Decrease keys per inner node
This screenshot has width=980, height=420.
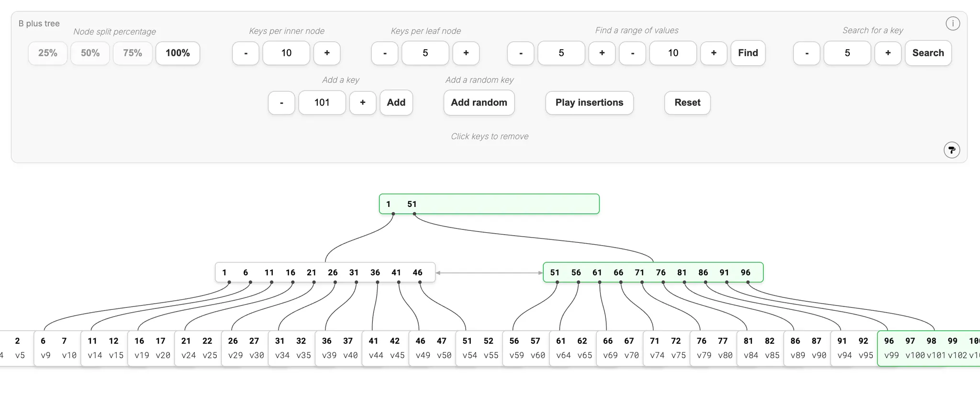coord(245,53)
